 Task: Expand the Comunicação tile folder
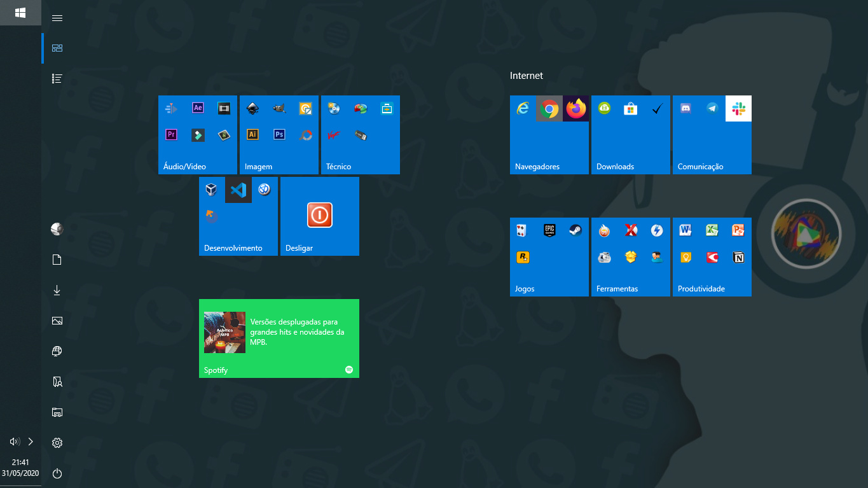tap(712, 135)
